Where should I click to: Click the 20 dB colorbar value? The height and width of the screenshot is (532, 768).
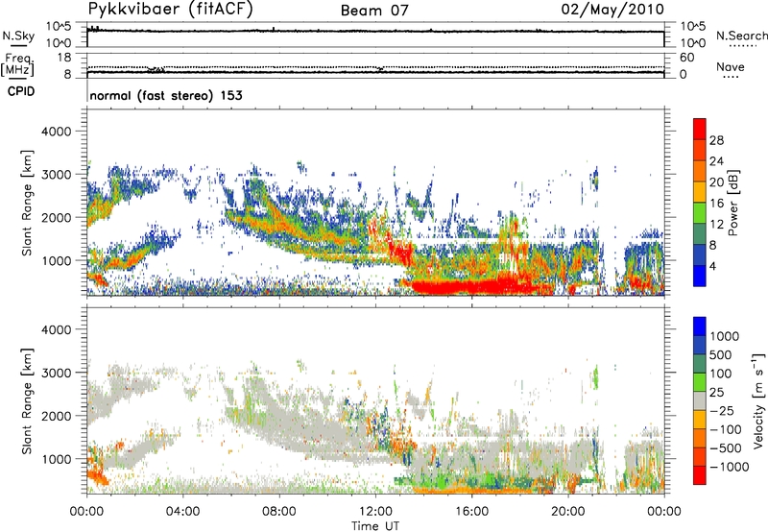pos(716,182)
